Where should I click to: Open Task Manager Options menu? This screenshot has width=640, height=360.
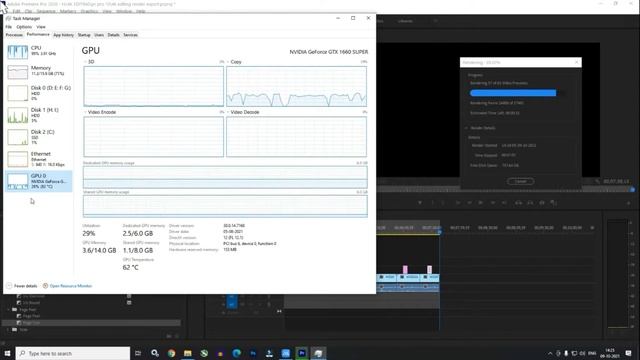(x=24, y=27)
